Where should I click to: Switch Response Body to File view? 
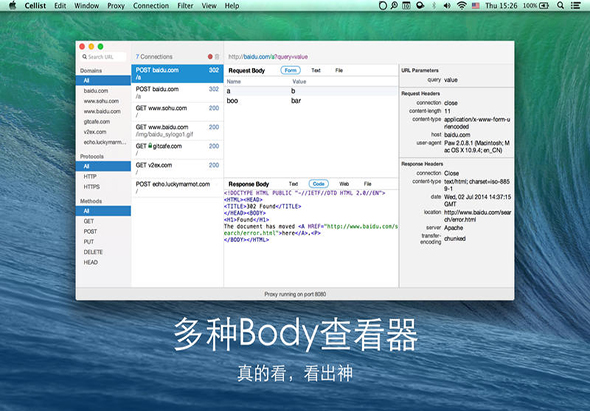pos(368,184)
